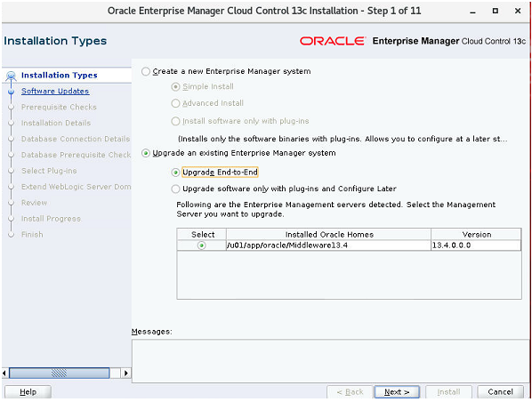532x402 pixels.
Task: Choose the Upgrade End-to-End option
Action: [x=175, y=173]
